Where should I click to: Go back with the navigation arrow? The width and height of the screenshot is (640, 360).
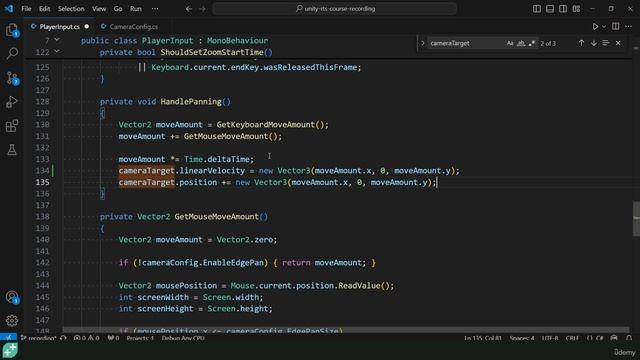click(x=189, y=8)
